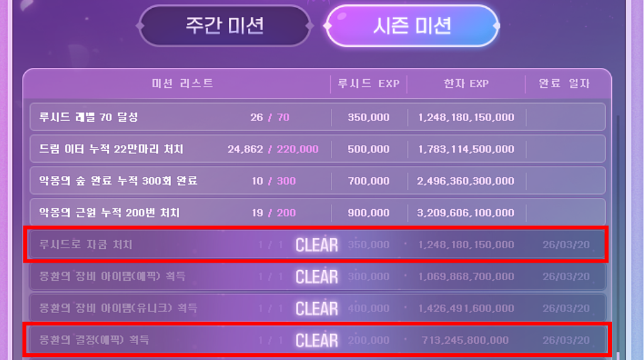Image resolution: width=644 pixels, height=360 pixels.
Task: Select the 악몽의 근원 누적 200번 처치 mission
Action: [x=109, y=213]
